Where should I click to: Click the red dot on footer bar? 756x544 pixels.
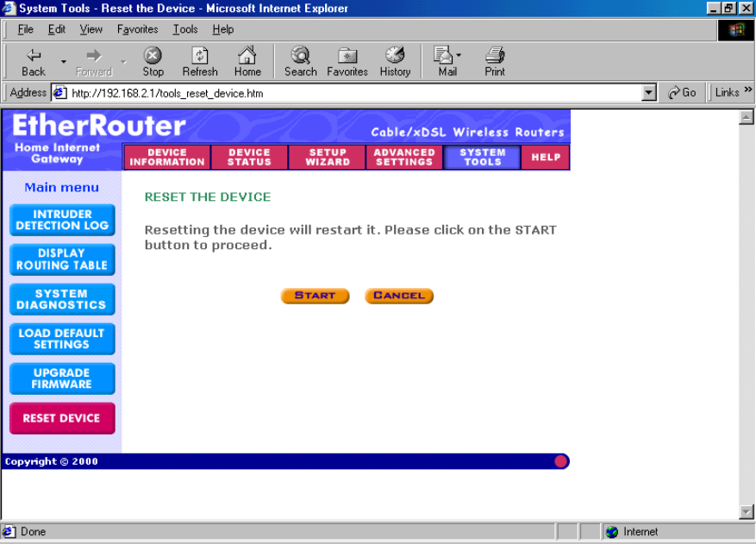(x=560, y=461)
